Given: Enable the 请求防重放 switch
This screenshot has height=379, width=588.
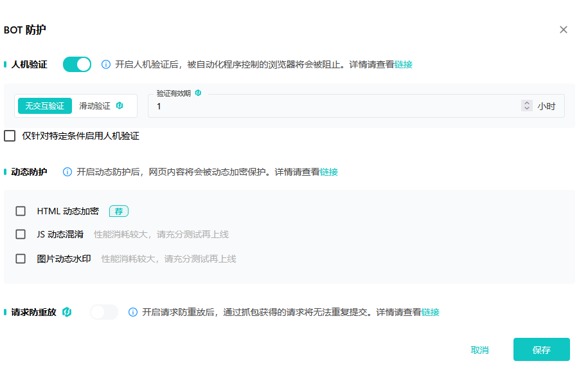Looking at the screenshot, I should point(104,312).
